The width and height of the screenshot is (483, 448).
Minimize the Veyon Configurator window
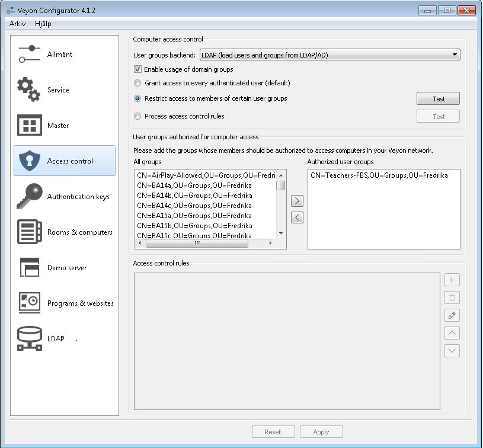click(427, 11)
